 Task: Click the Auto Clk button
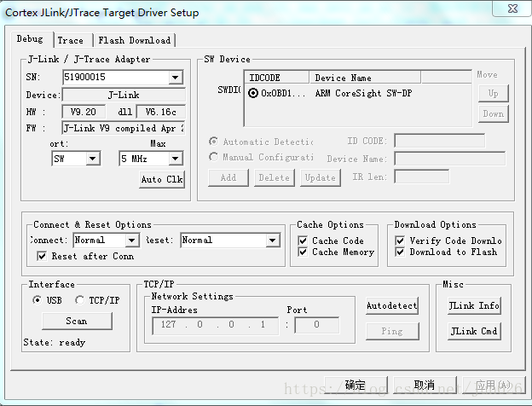pyautogui.click(x=162, y=179)
